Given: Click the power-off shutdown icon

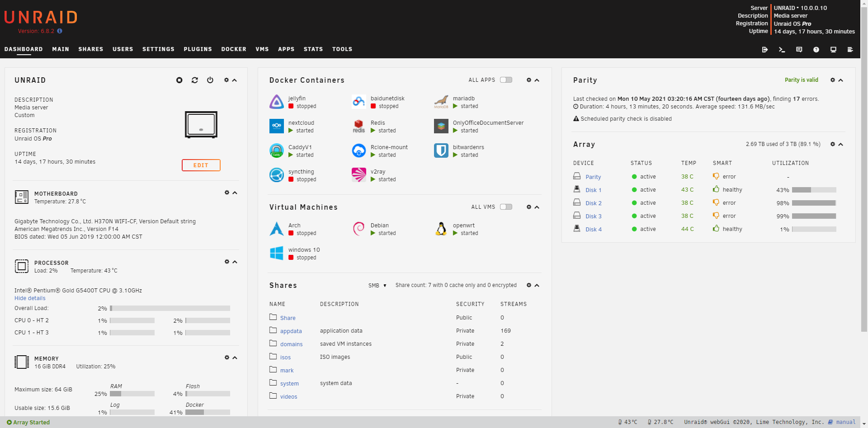Looking at the screenshot, I should 210,80.
